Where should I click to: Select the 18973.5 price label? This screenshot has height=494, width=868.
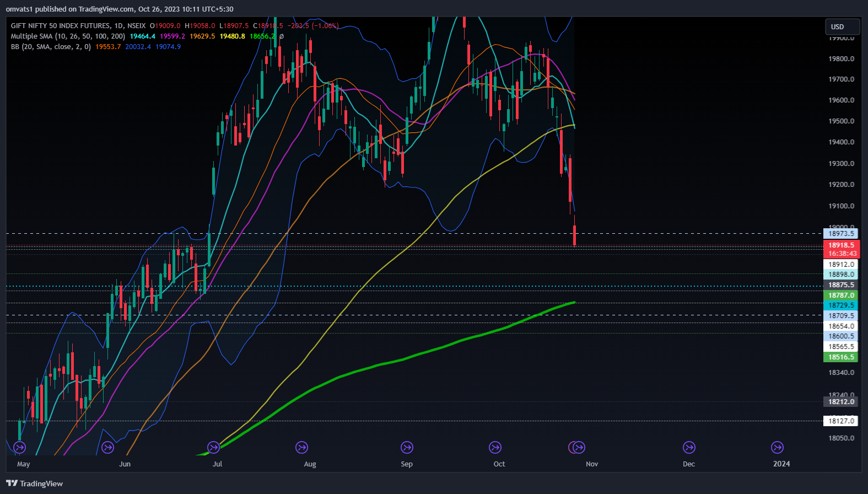click(840, 234)
